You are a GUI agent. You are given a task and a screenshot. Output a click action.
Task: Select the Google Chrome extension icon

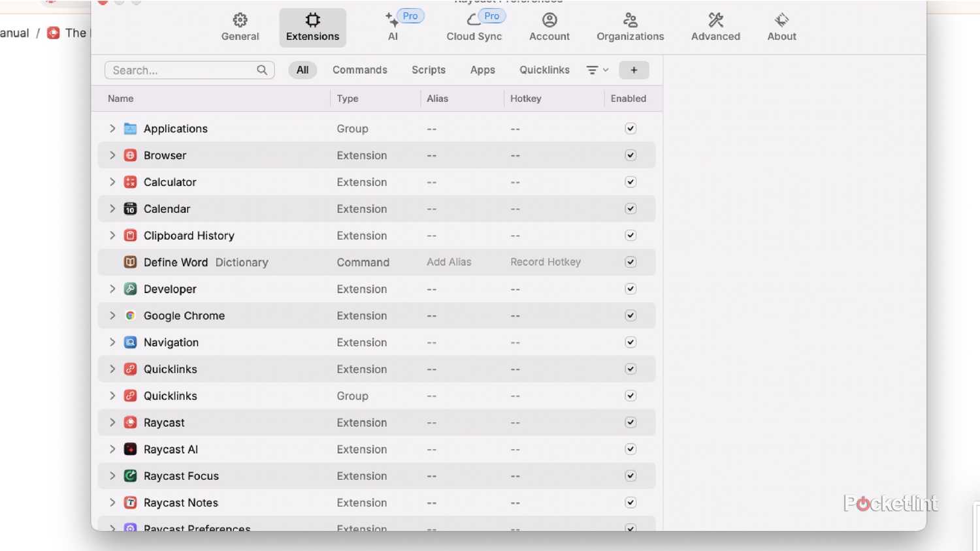[130, 315]
